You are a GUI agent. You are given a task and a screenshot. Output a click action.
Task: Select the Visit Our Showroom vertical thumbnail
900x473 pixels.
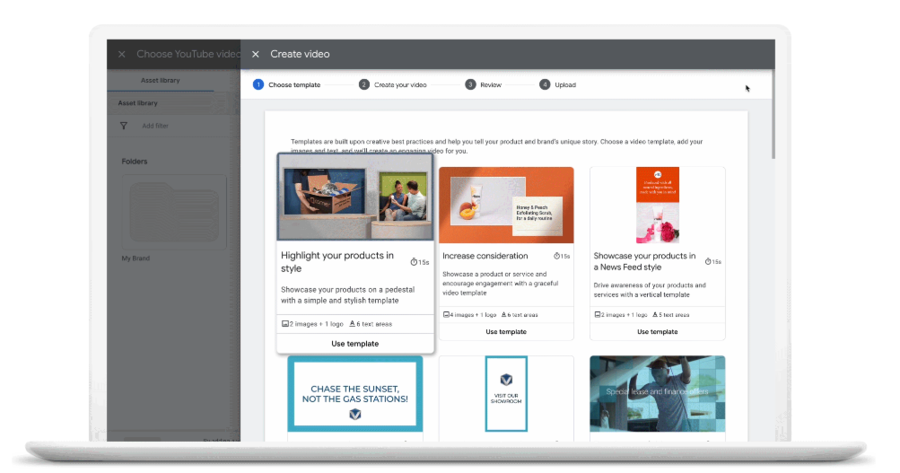(x=506, y=394)
